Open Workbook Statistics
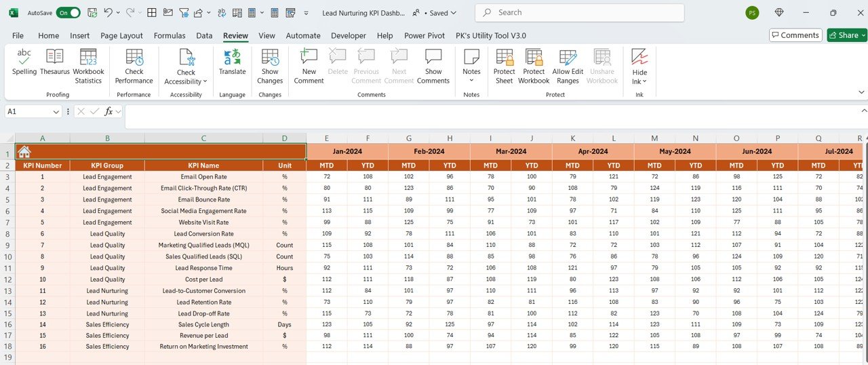This screenshot has width=868, height=365. (x=88, y=66)
